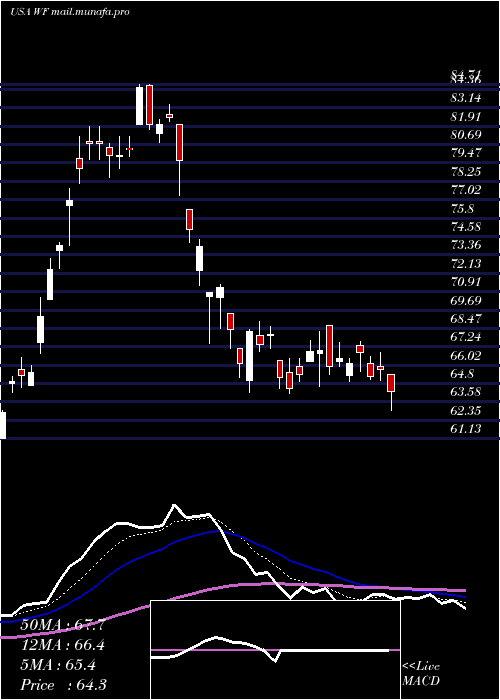Click the 5MA : 65.4 readout
This screenshot has width=500, height=700.
[x=58, y=665]
